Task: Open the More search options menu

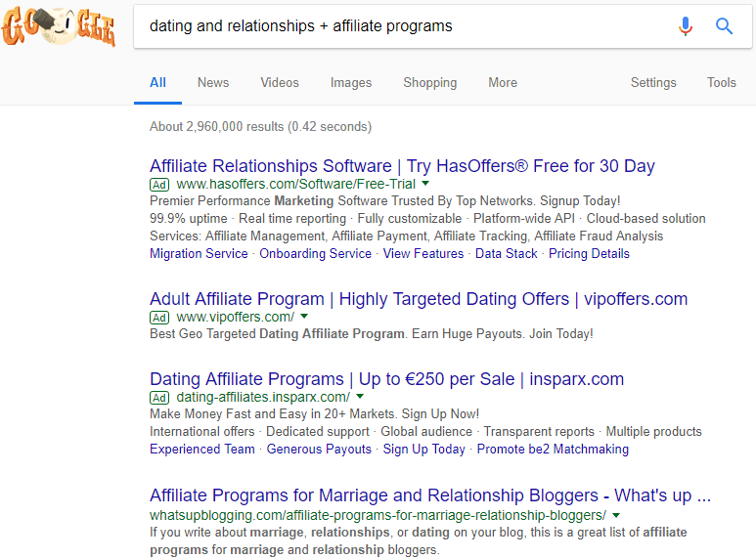Action: [503, 83]
